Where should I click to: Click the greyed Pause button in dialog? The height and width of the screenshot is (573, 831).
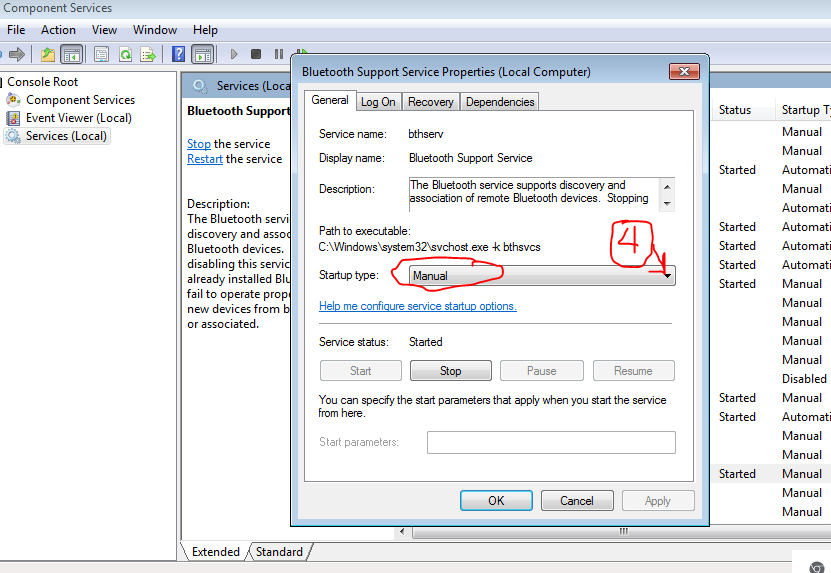(542, 371)
